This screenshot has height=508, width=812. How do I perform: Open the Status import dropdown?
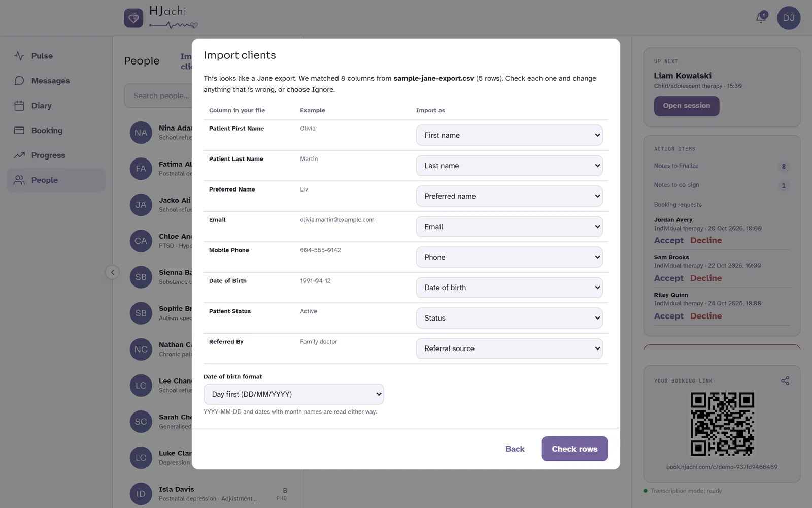pos(509,318)
